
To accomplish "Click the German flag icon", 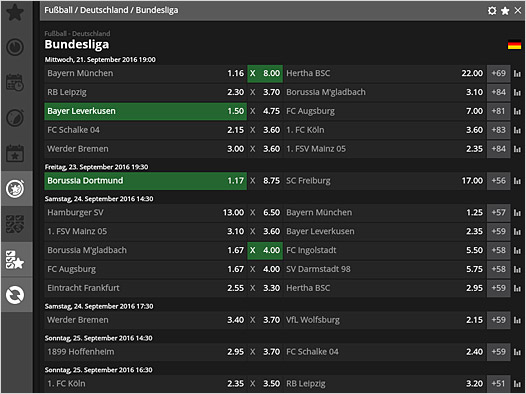I will 514,45.
